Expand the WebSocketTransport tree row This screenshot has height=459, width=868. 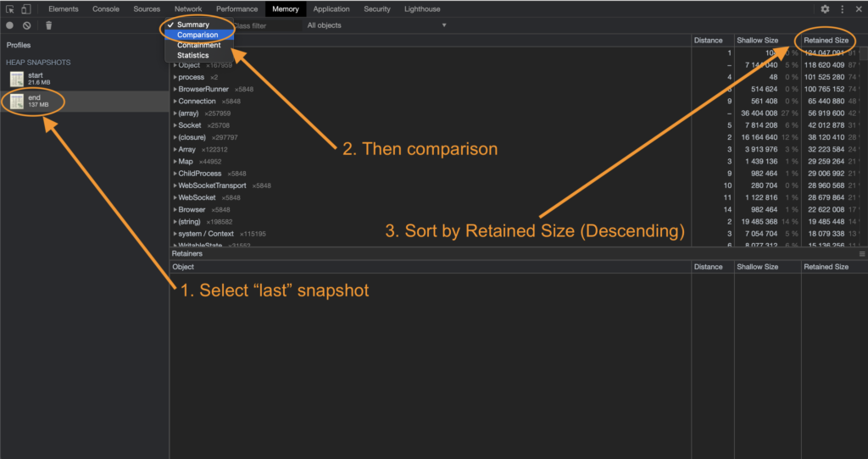coord(175,185)
